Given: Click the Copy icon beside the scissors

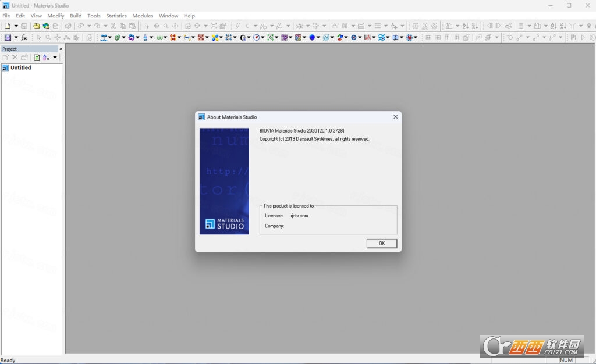Looking at the screenshot, I should (123, 26).
